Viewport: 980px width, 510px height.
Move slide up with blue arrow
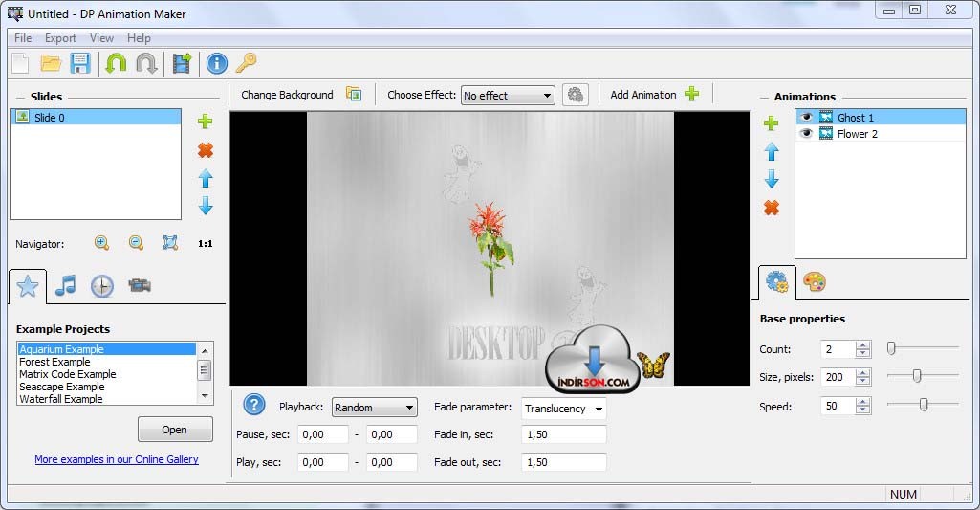[206, 179]
